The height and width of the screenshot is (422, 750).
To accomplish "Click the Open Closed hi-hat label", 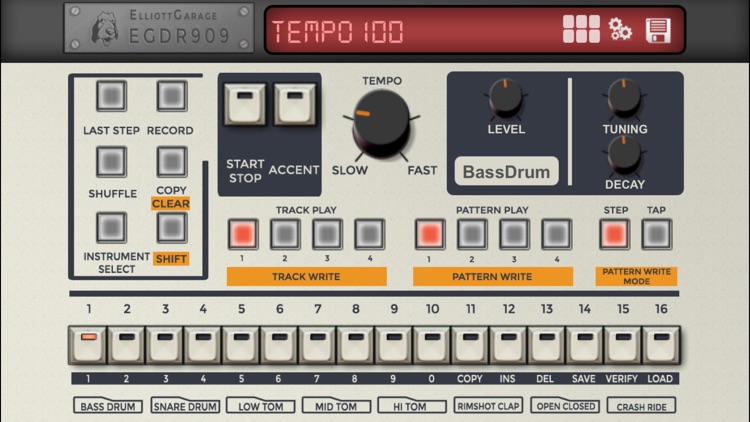I will (565, 406).
